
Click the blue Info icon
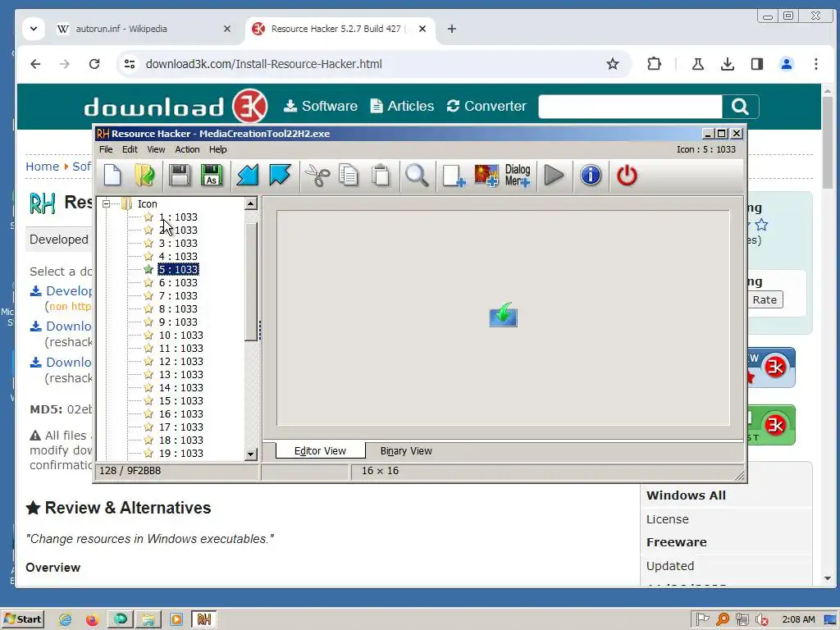(591, 176)
